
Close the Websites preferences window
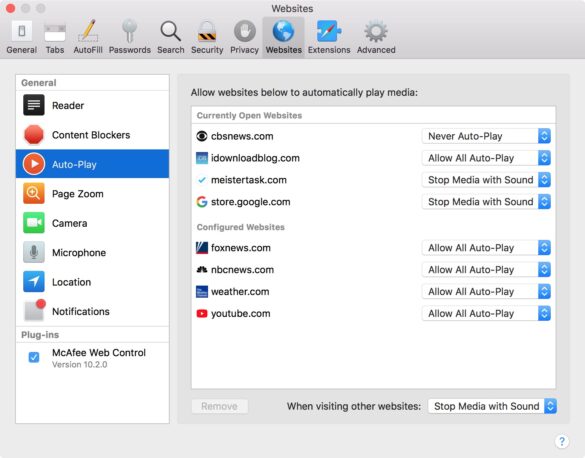click(10, 8)
